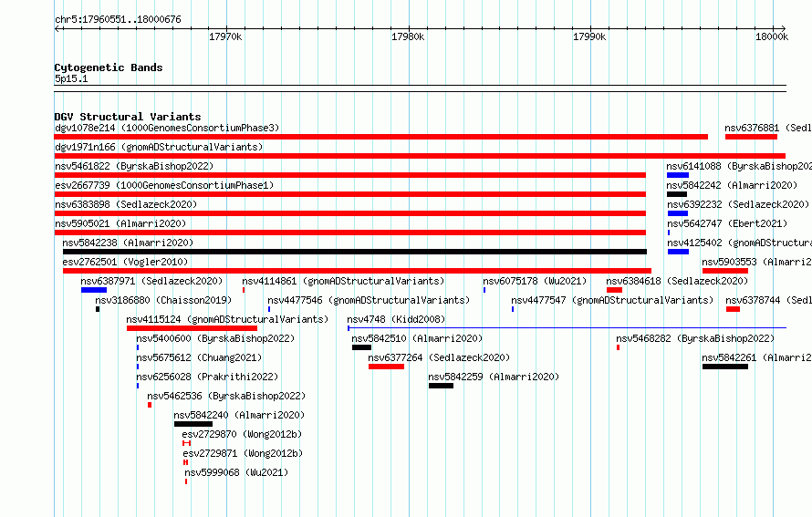Click the nsv6392232 blue variant bar
Viewport: 812px width, 517px height.
pos(678,213)
